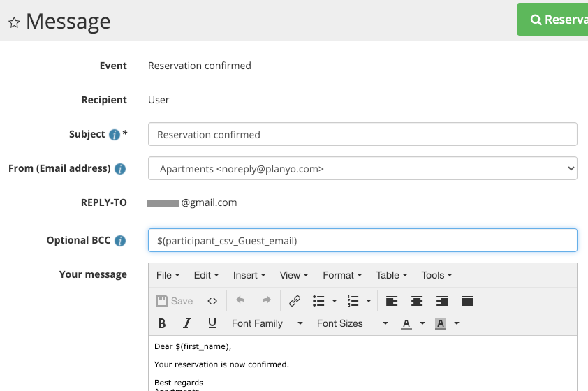588x391 pixels.
Task: Align text to center
Action: tap(417, 301)
